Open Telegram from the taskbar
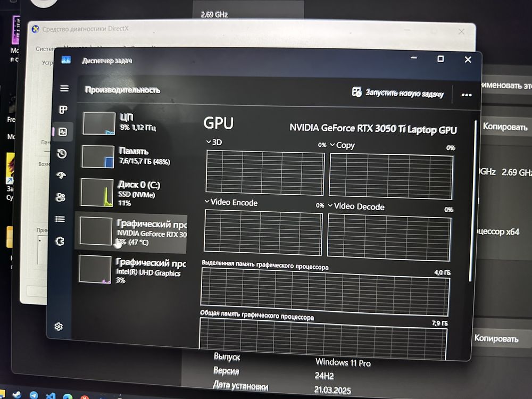 (34, 395)
